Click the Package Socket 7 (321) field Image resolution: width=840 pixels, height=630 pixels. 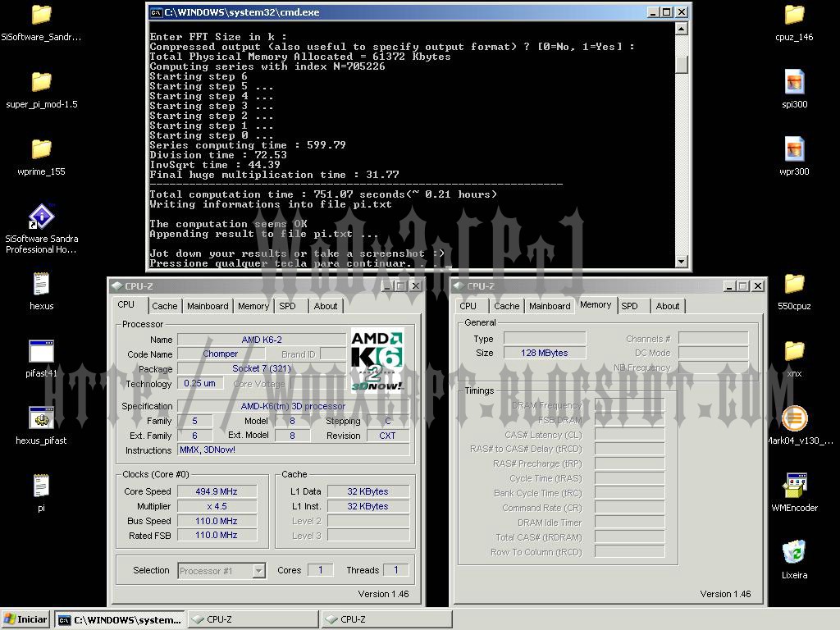click(262, 368)
